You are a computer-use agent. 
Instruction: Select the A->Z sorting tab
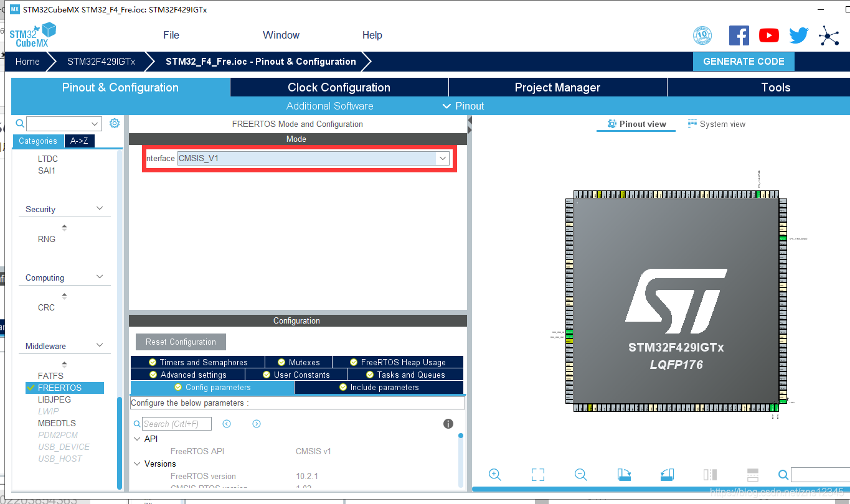(x=79, y=141)
